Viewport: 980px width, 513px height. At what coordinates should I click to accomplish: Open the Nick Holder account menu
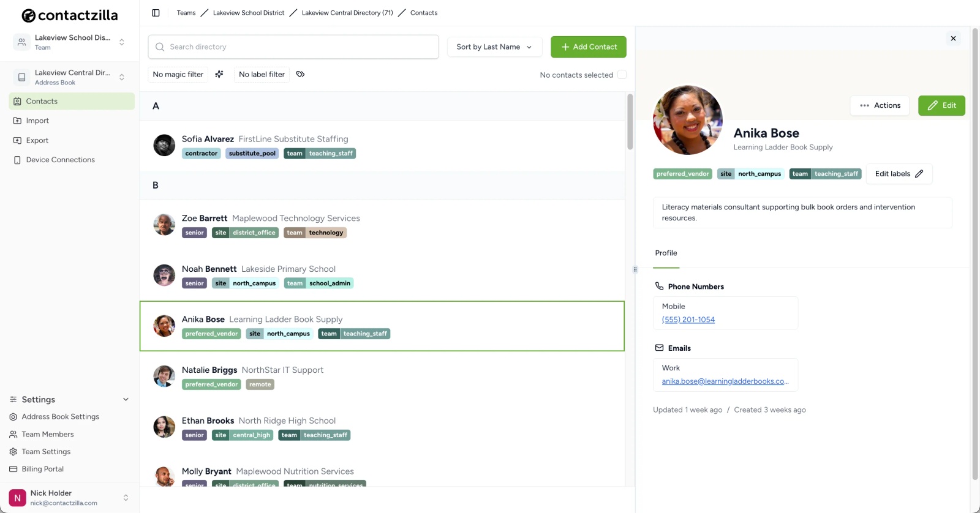coord(70,498)
